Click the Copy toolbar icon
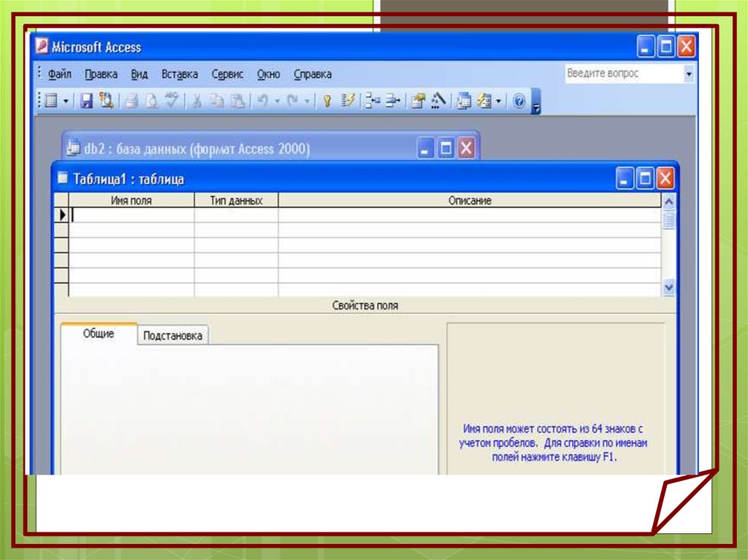This screenshot has height=560, width=748. (217, 101)
